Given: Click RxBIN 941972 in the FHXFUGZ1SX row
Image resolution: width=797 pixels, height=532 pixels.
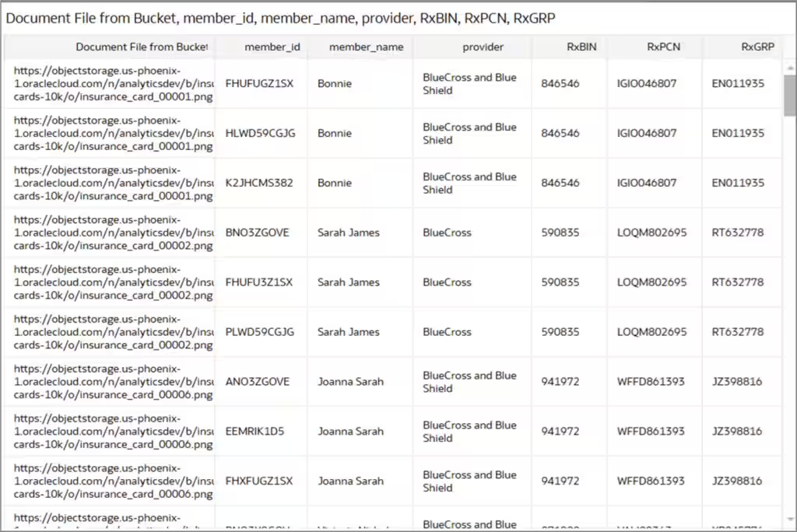Looking at the screenshot, I should click(x=560, y=481).
